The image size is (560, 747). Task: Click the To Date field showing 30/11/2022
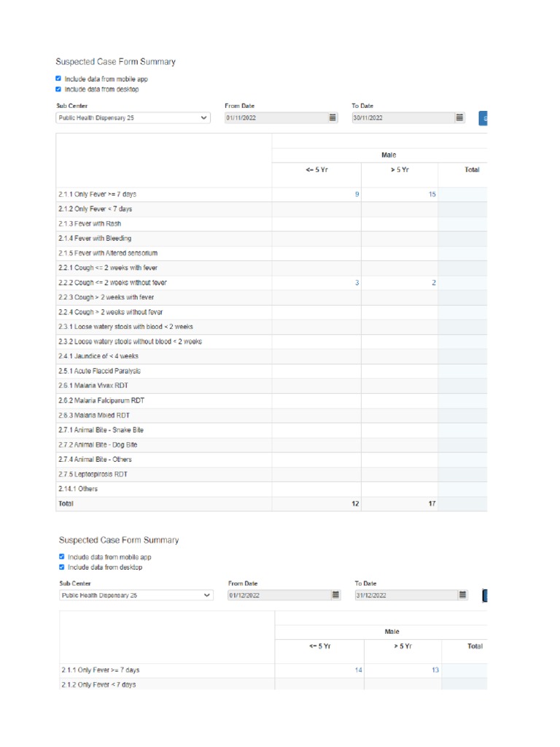pos(402,117)
